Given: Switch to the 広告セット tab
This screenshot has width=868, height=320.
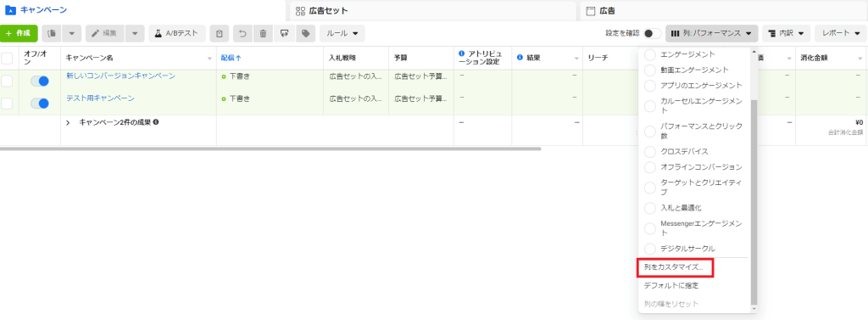Looking at the screenshot, I should pos(434,10).
